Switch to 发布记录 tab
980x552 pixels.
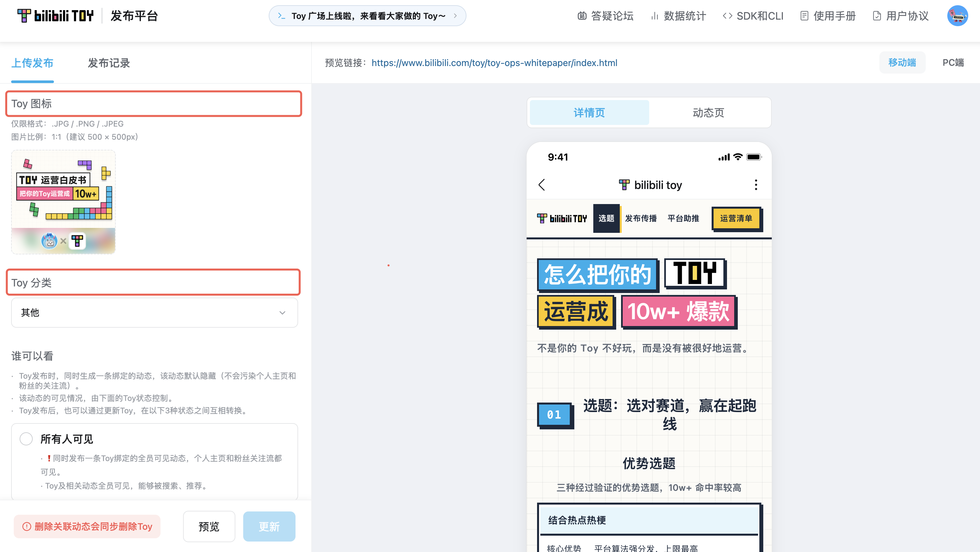point(109,63)
